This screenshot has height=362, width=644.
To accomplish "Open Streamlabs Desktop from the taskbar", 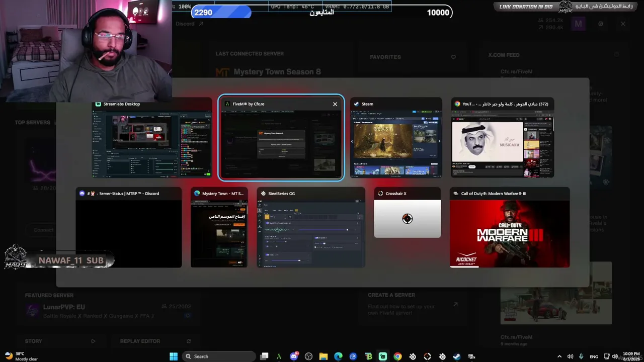I will coord(383,356).
